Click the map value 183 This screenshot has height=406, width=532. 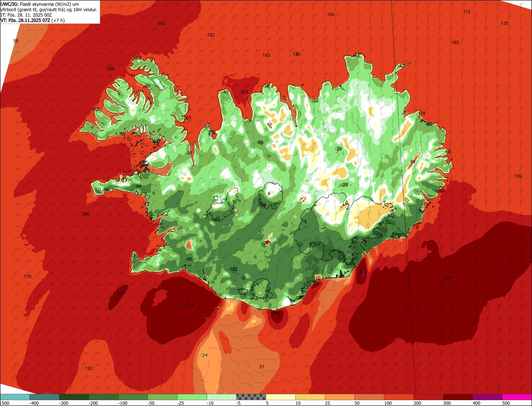pyautogui.click(x=455, y=42)
